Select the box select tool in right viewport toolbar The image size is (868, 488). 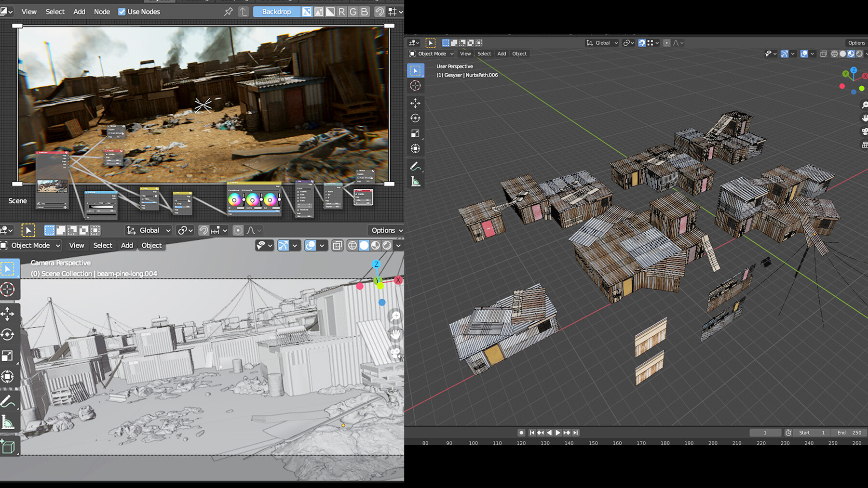pyautogui.click(x=415, y=70)
